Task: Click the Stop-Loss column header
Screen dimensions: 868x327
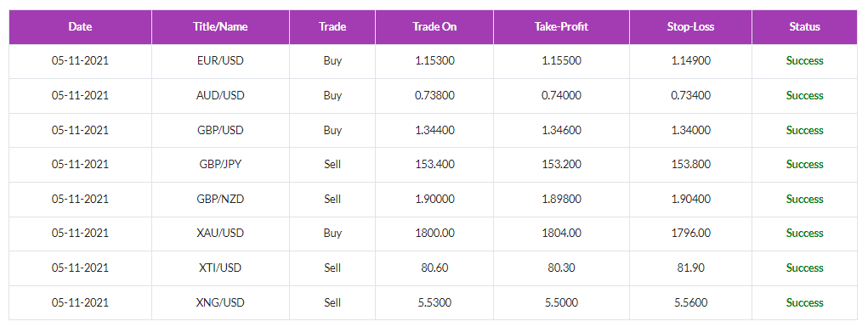Action: click(690, 26)
